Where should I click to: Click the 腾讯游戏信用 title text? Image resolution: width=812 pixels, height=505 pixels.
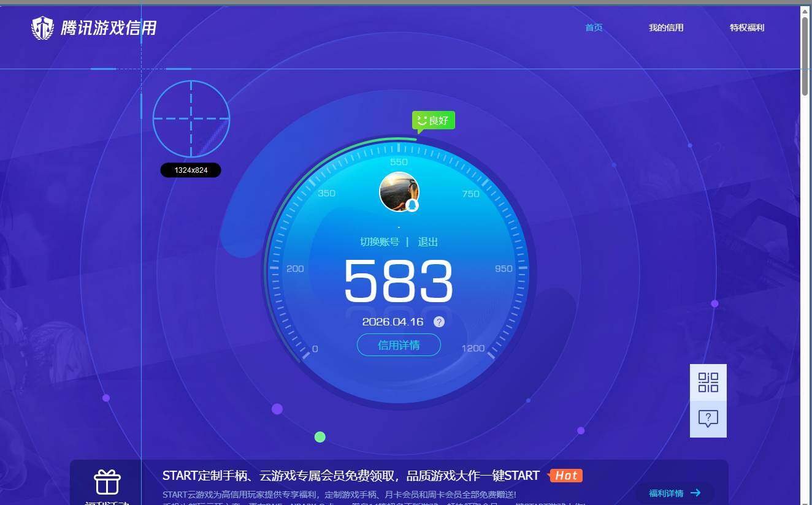[x=109, y=28]
